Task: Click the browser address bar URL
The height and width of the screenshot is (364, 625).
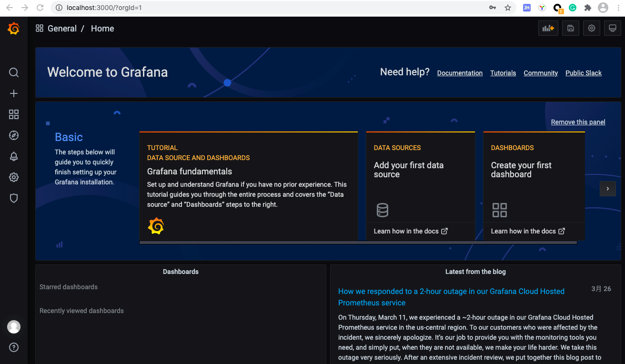Action: coord(104,8)
